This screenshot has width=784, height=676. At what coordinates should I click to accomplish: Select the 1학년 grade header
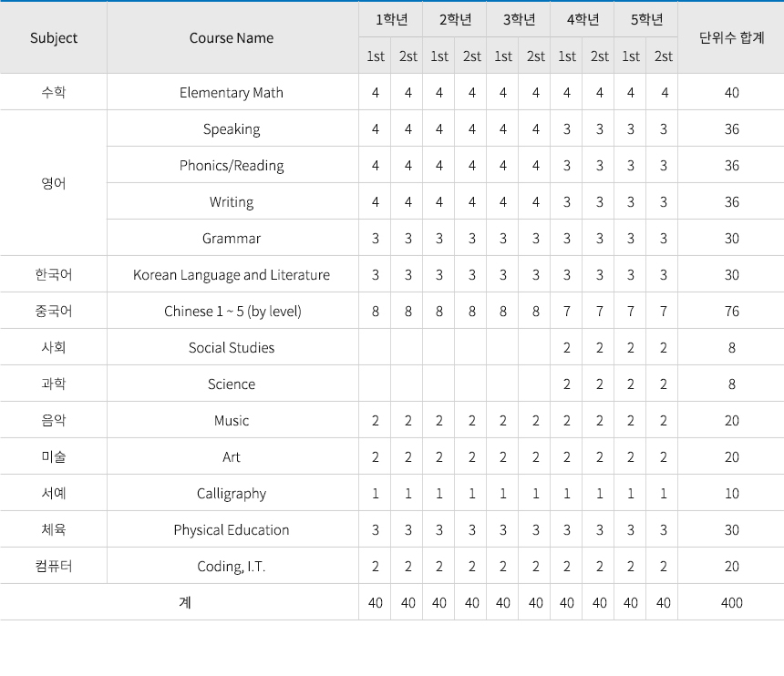click(391, 19)
